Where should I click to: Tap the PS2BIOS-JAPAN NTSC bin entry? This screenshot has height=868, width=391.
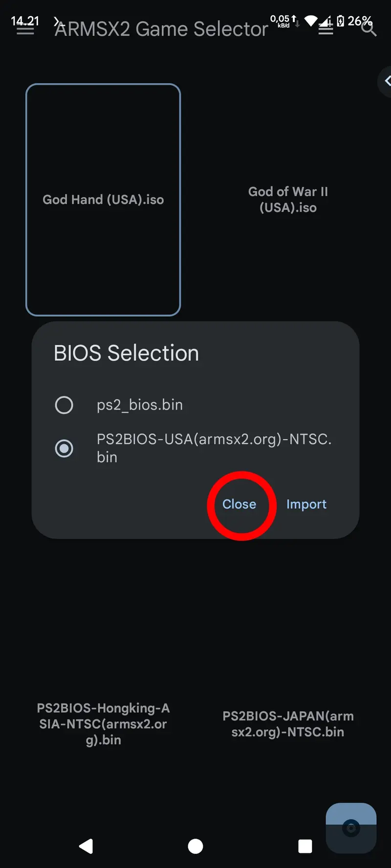[x=288, y=724]
